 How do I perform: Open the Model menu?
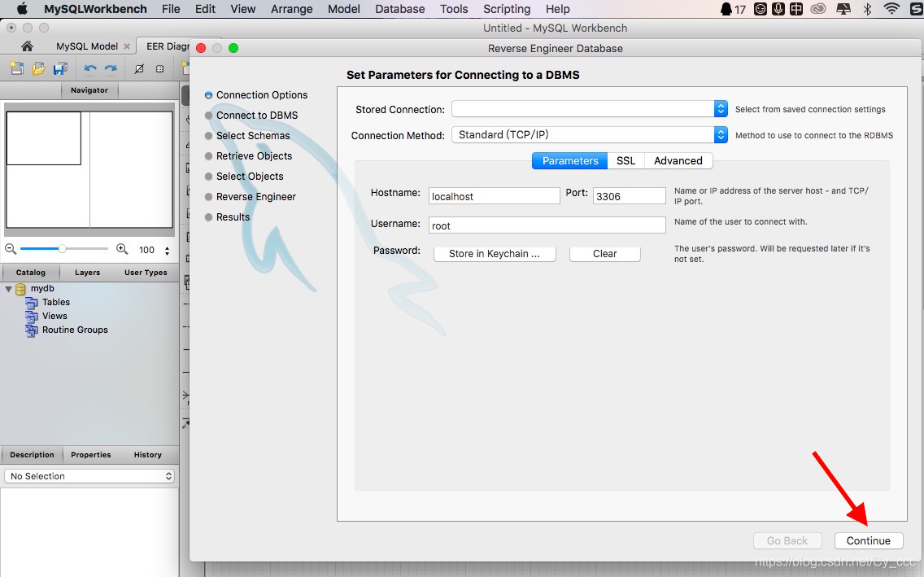343,9
